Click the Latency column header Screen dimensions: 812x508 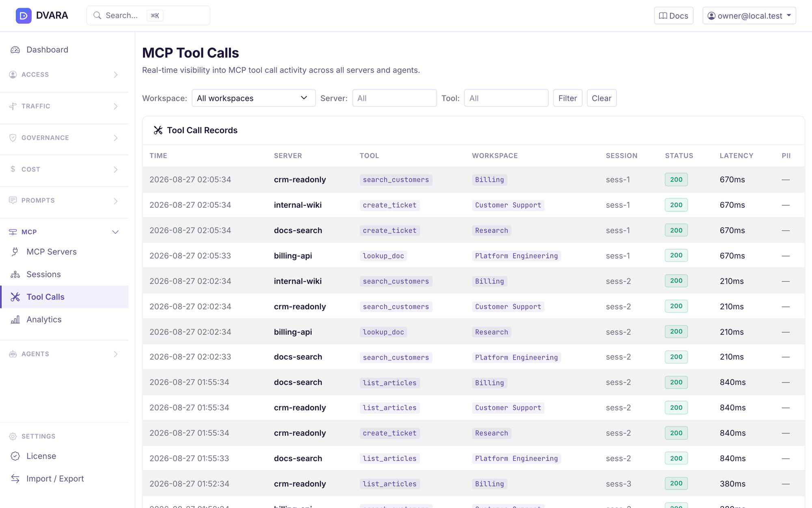tap(736, 156)
